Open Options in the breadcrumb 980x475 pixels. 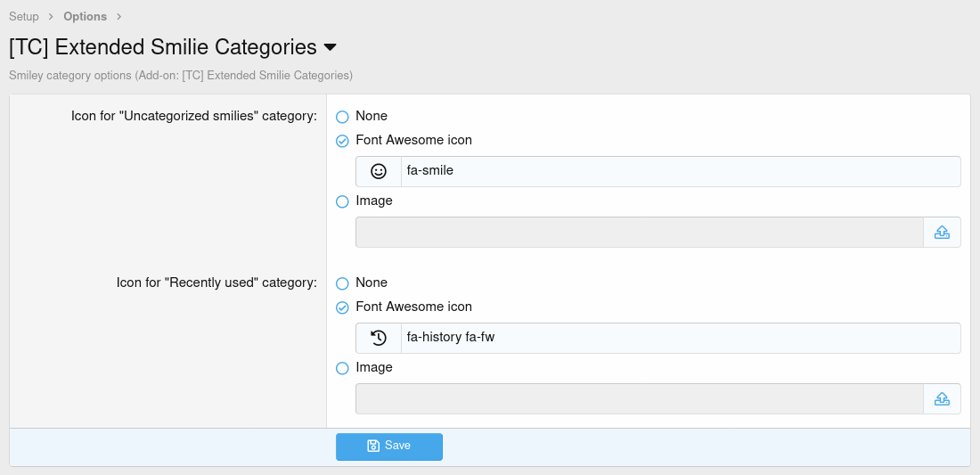85,16
